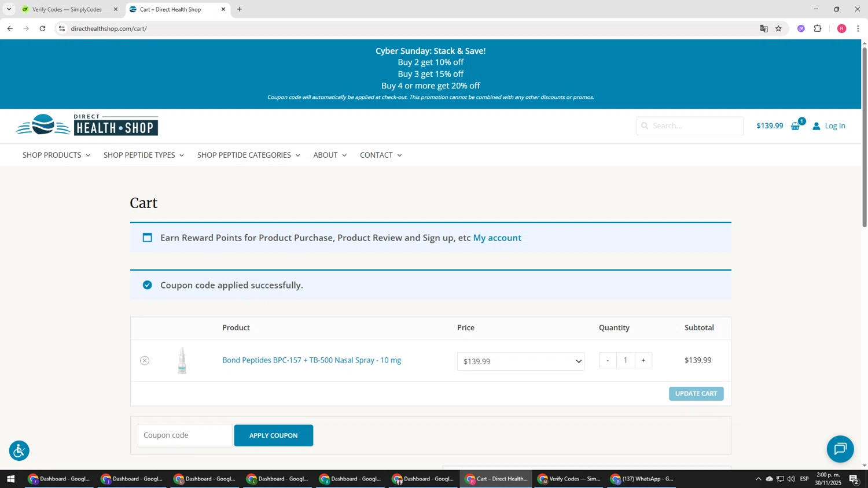Open the live chat bubble
The height and width of the screenshot is (488, 868).
(x=840, y=449)
